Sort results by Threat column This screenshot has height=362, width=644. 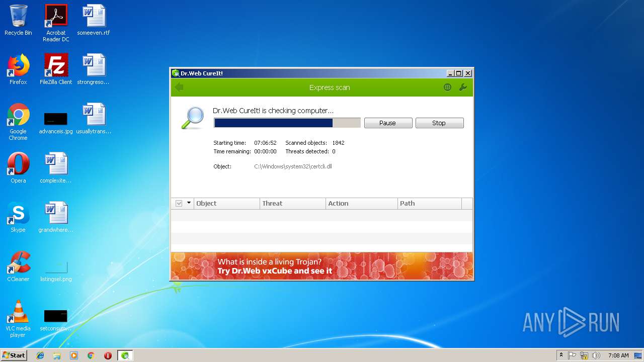293,204
